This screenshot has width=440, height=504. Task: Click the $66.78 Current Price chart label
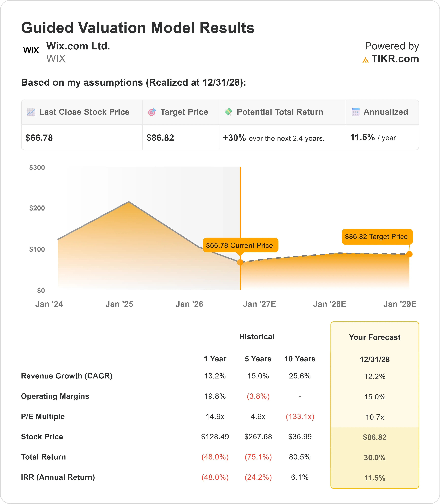pos(241,245)
